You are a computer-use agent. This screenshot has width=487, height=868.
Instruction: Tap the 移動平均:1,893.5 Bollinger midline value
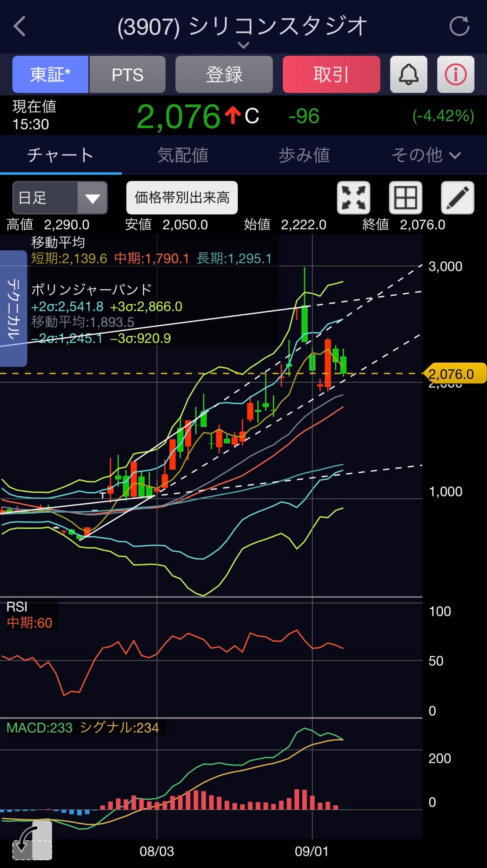click(x=82, y=322)
